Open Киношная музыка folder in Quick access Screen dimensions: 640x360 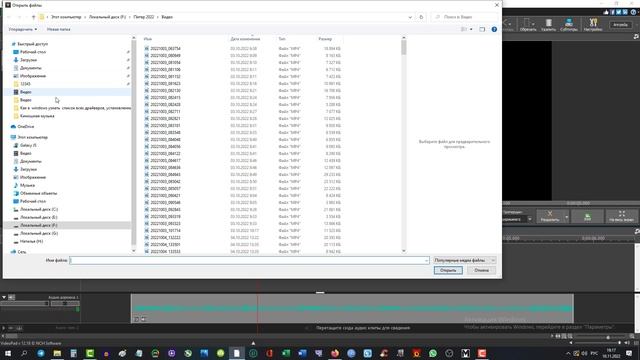(37, 116)
